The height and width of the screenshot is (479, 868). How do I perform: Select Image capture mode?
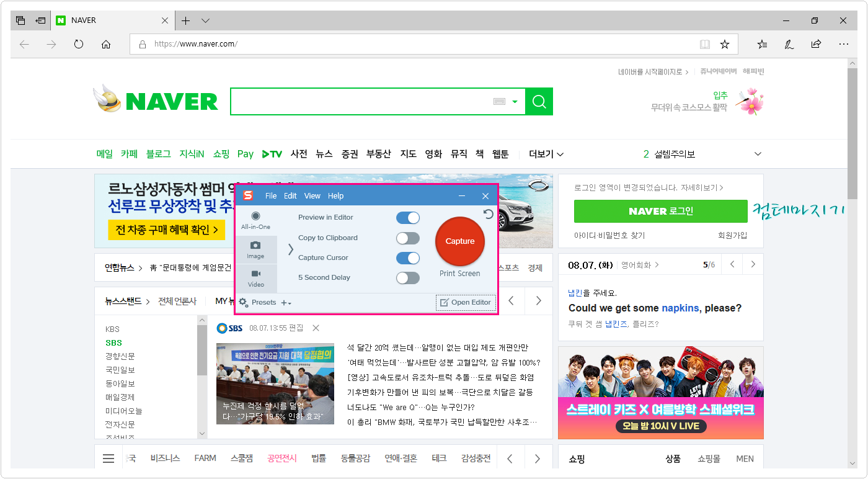(x=255, y=250)
